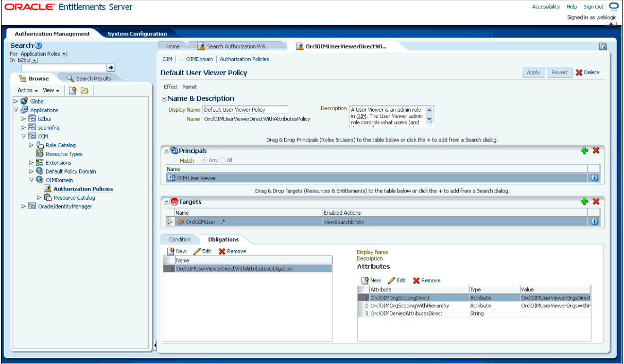Click the green plus to add Targets
The width and height of the screenshot is (624, 364).
click(584, 201)
